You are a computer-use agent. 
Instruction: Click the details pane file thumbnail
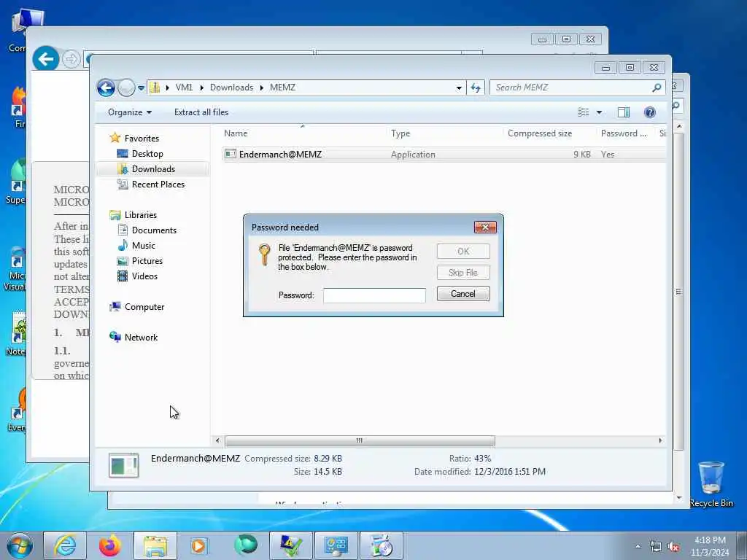click(123, 465)
